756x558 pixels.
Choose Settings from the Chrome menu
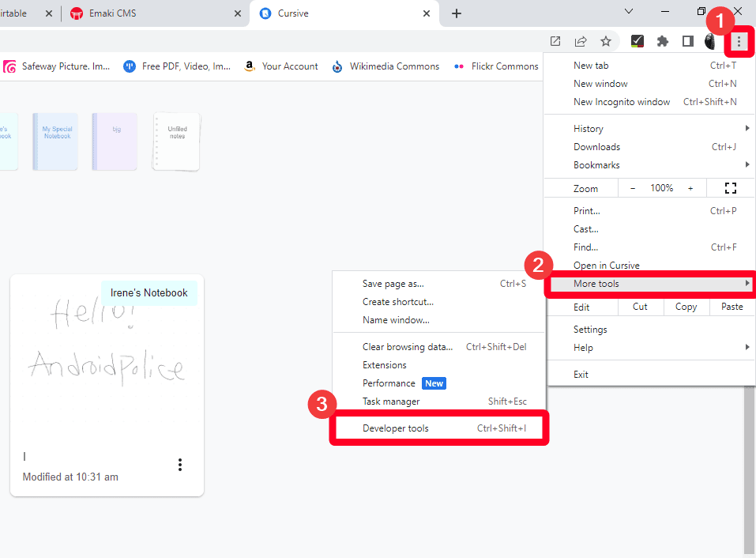[x=590, y=329]
